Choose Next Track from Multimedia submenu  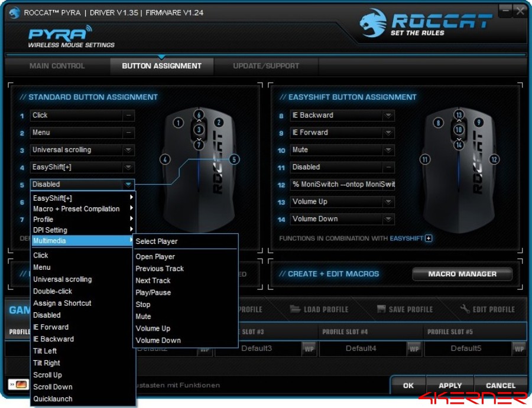click(x=185, y=280)
